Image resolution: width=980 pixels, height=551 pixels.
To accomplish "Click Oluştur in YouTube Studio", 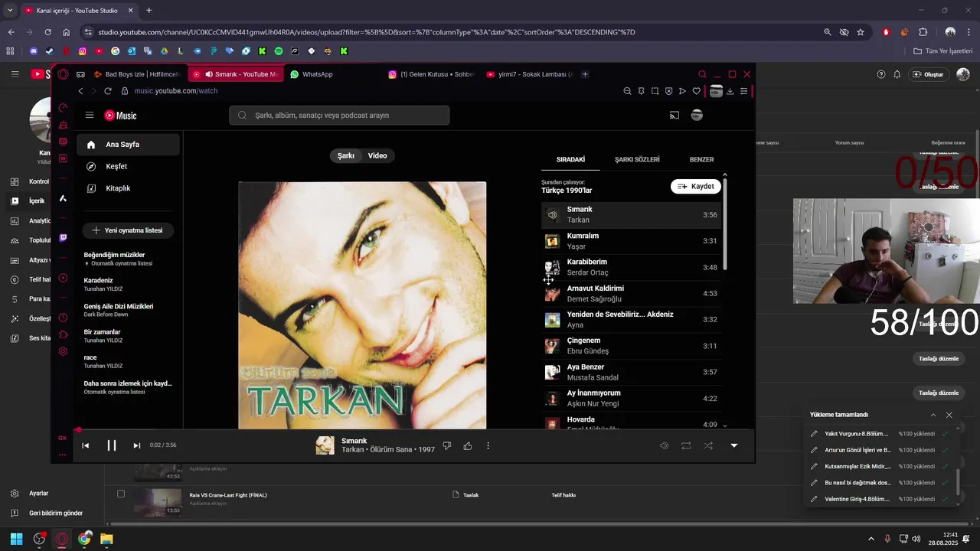I will pyautogui.click(x=928, y=74).
